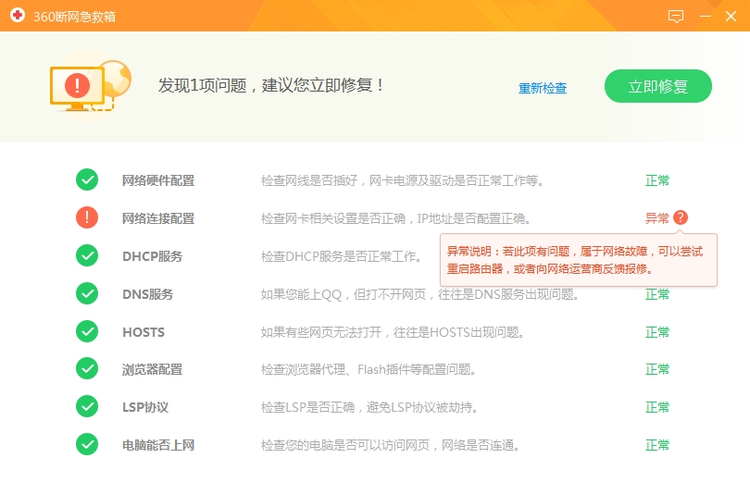Select the HOSTS item label
The height and width of the screenshot is (495, 750).
point(143,332)
